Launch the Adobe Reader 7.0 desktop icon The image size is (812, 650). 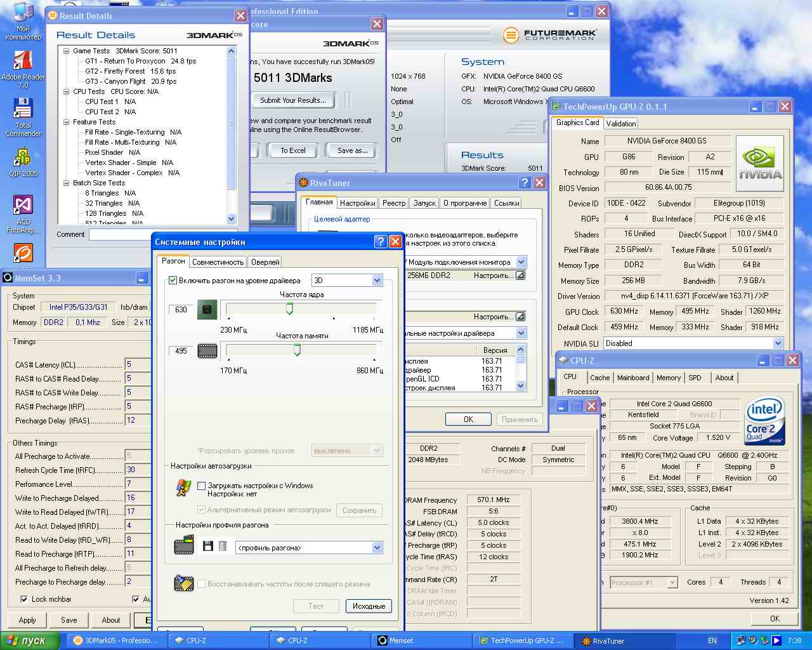tap(23, 69)
